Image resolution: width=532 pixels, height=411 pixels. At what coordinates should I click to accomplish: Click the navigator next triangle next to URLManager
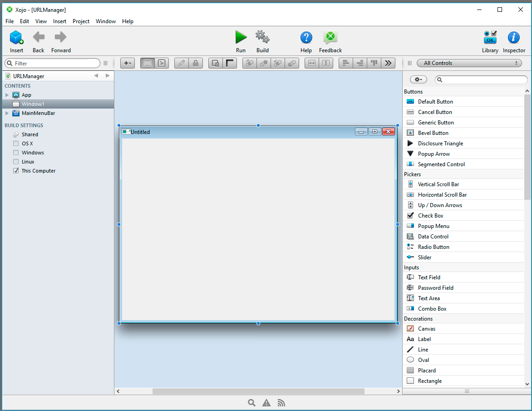point(108,76)
